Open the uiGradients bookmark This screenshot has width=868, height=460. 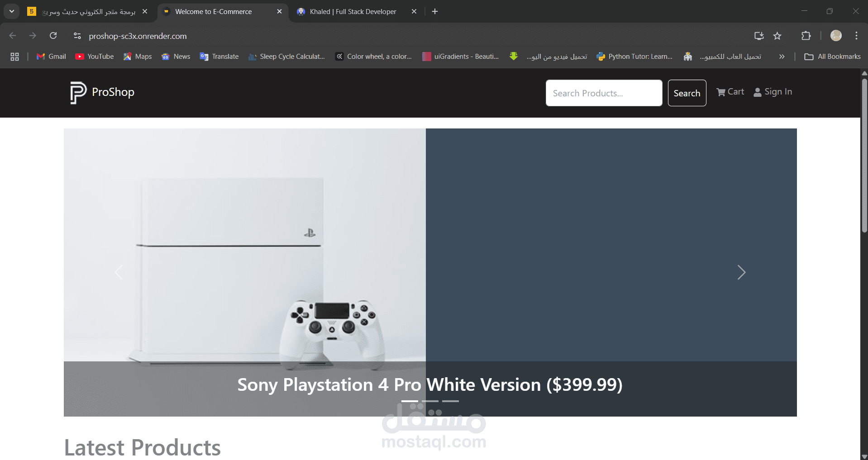461,57
